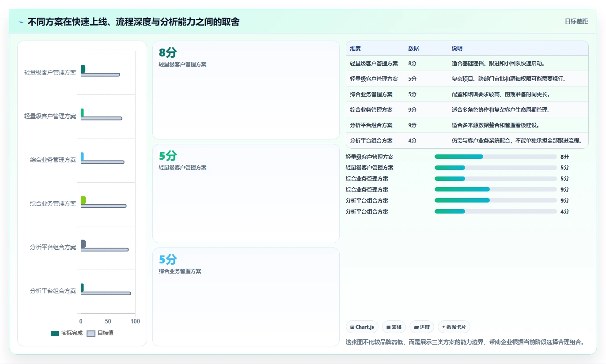Image resolution: width=606 pixels, height=364 pixels.
Task: Click 5分 in the 配置和培训要求较高 table row
Action: click(x=412, y=94)
